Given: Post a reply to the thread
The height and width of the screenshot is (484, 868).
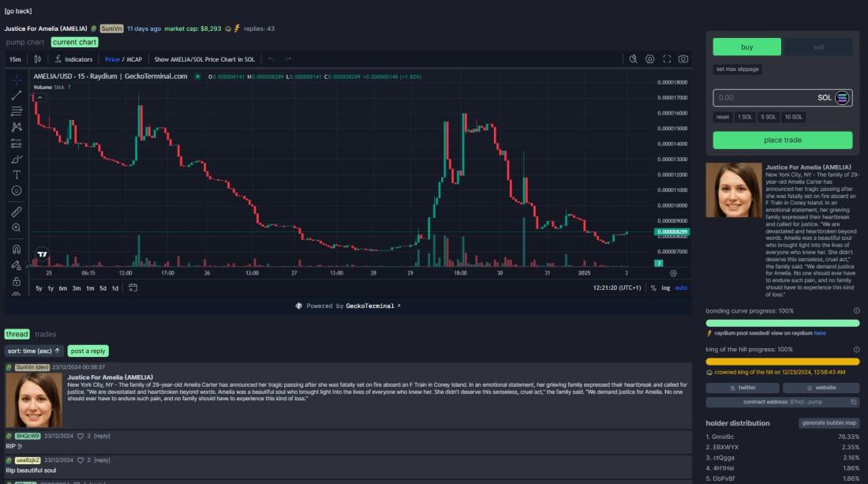Looking at the screenshot, I should [88, 351].
